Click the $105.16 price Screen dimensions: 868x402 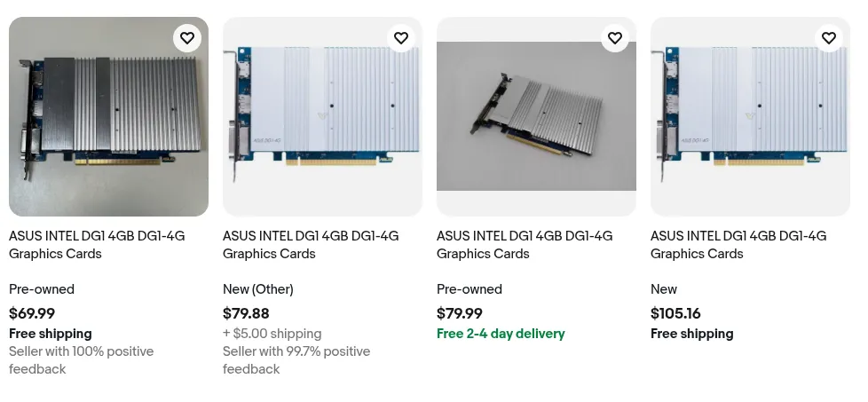(675, 313)
